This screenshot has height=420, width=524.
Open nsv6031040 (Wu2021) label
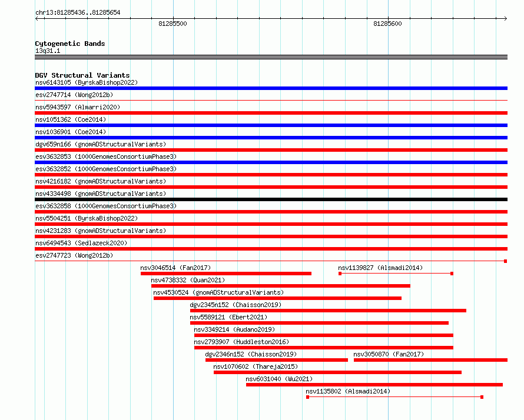279,379
